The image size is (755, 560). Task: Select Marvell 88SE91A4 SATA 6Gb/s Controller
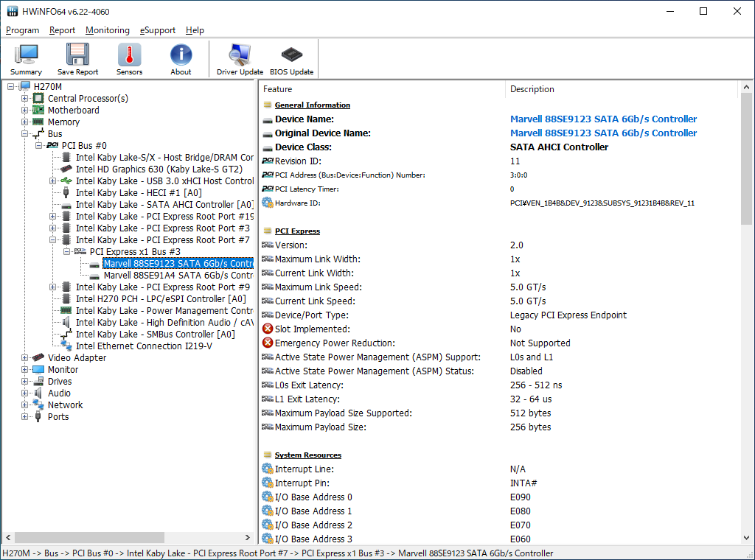pyautogui.click(x=178, y=275)
